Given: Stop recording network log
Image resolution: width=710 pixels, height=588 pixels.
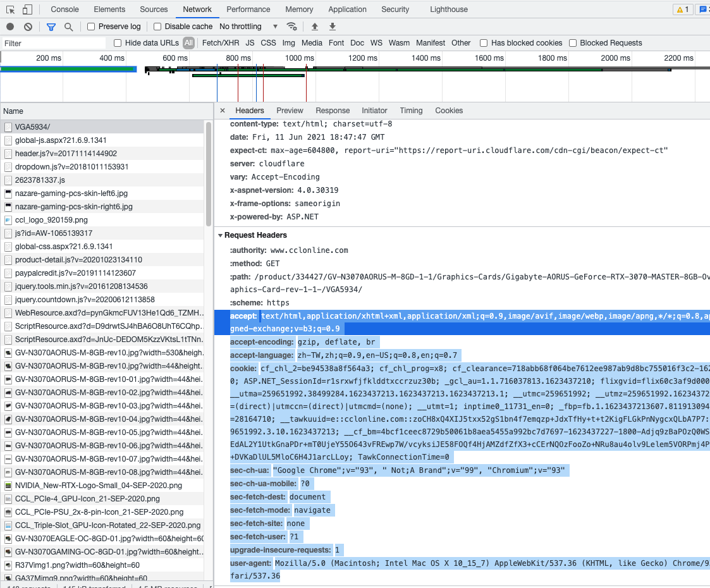Looking at the screenshot, I should [x=10, y=27].
